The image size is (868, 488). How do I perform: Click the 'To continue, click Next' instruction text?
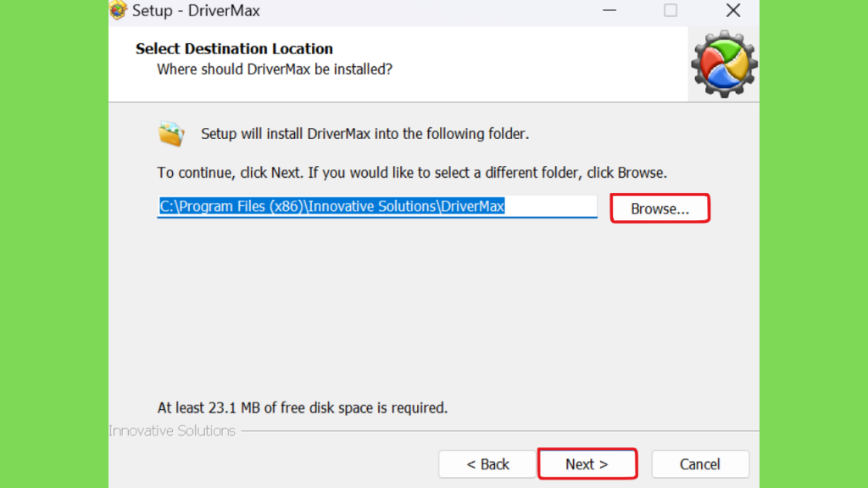click(412, 173)
